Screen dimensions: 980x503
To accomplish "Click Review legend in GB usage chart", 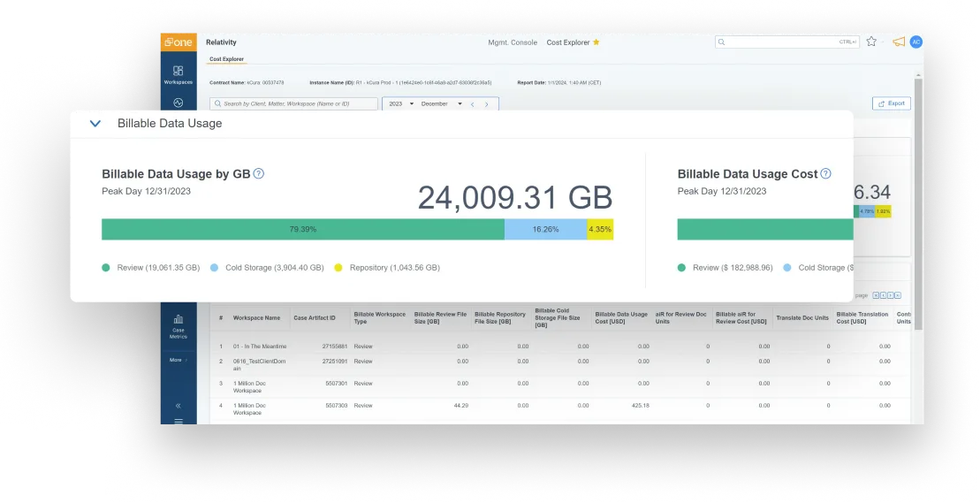I will tap(150, 268).
